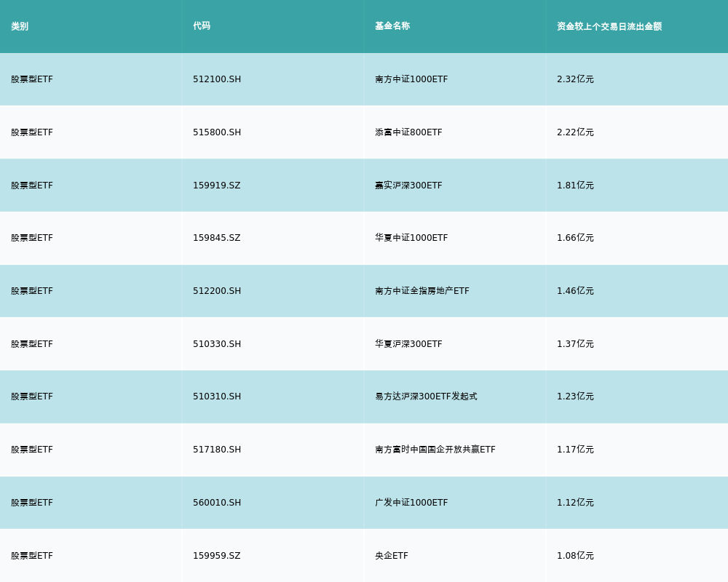This screenshot has height=582, width=728.
Task: Select fund name 嘉实沪深300ETF
Action: tap(408, 186)
